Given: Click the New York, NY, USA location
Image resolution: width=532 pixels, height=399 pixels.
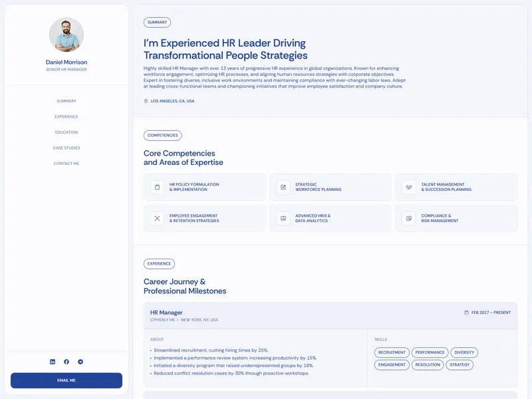Looking at the screenshot, I should pos(199,320).
